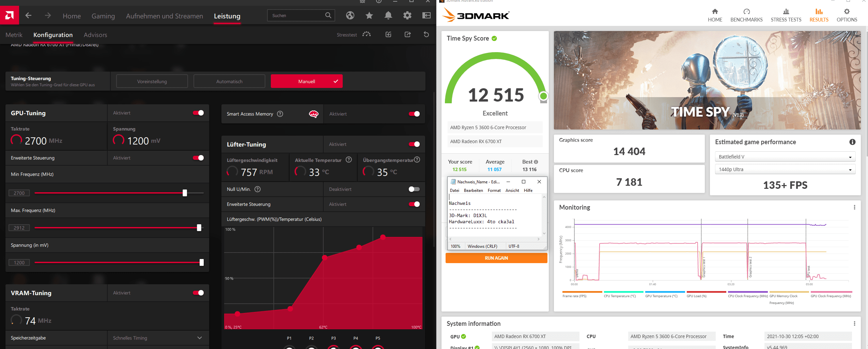The height and width of the screenshot is (349, 868).
Task: Open the Battlefield V game dropdown
Action: point(785,157)
